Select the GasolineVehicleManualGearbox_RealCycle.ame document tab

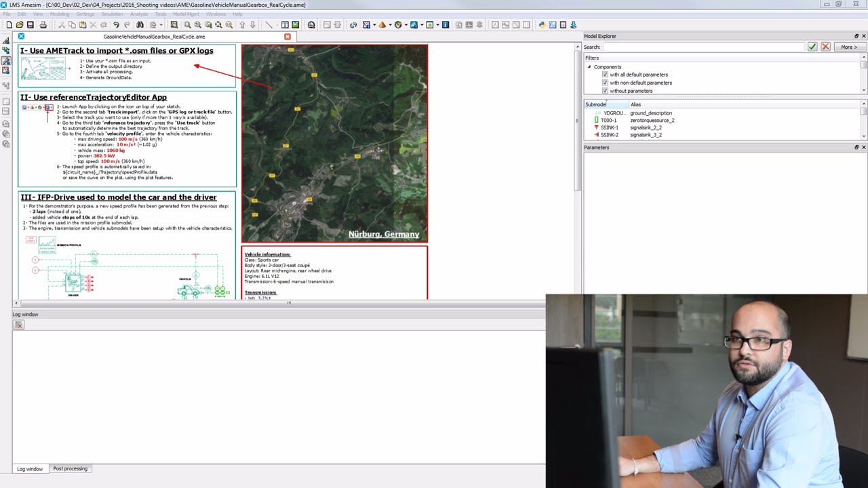click(154, 37)
